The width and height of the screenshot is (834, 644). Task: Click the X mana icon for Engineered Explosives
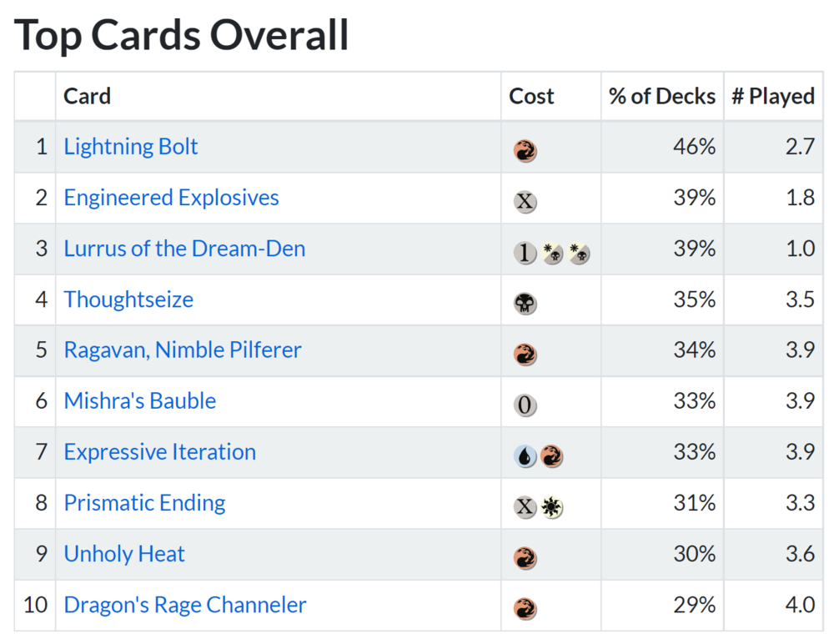[525, 202]
